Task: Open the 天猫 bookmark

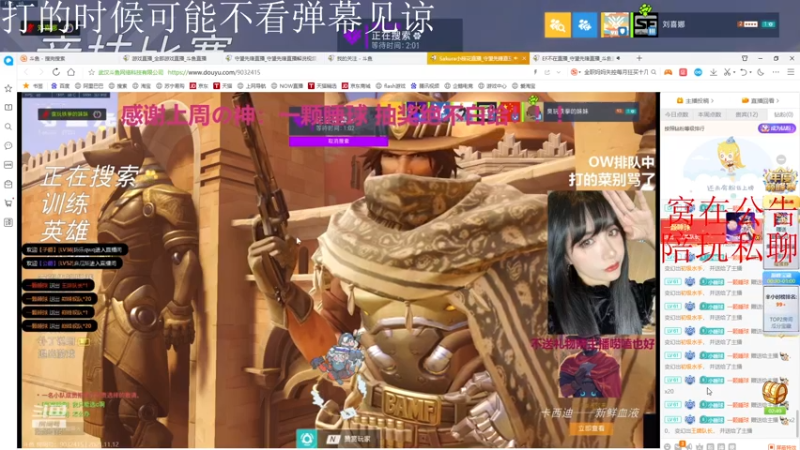Action: pos(222,86)
